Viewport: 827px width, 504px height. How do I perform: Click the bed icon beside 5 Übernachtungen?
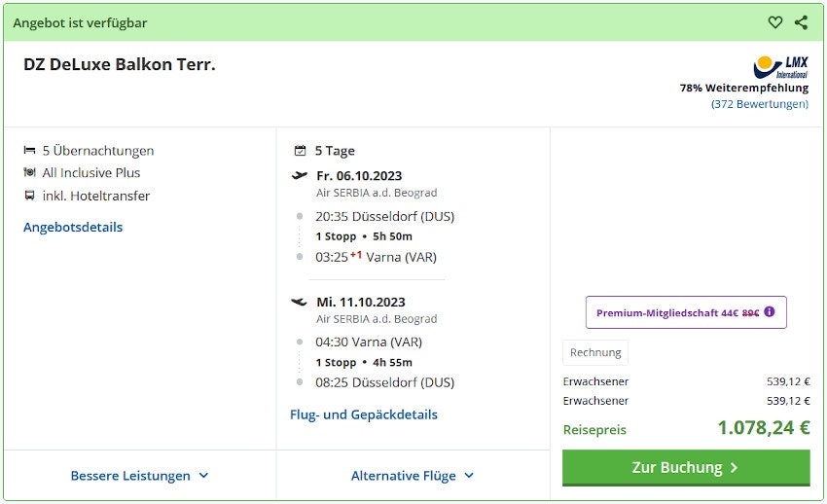pos(29,151)
